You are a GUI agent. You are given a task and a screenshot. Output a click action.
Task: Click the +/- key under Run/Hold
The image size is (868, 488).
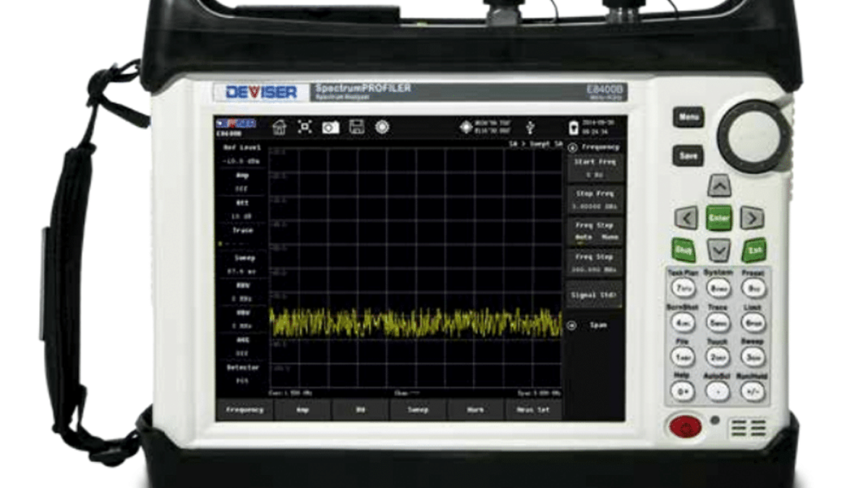click(x=752, y=391)
